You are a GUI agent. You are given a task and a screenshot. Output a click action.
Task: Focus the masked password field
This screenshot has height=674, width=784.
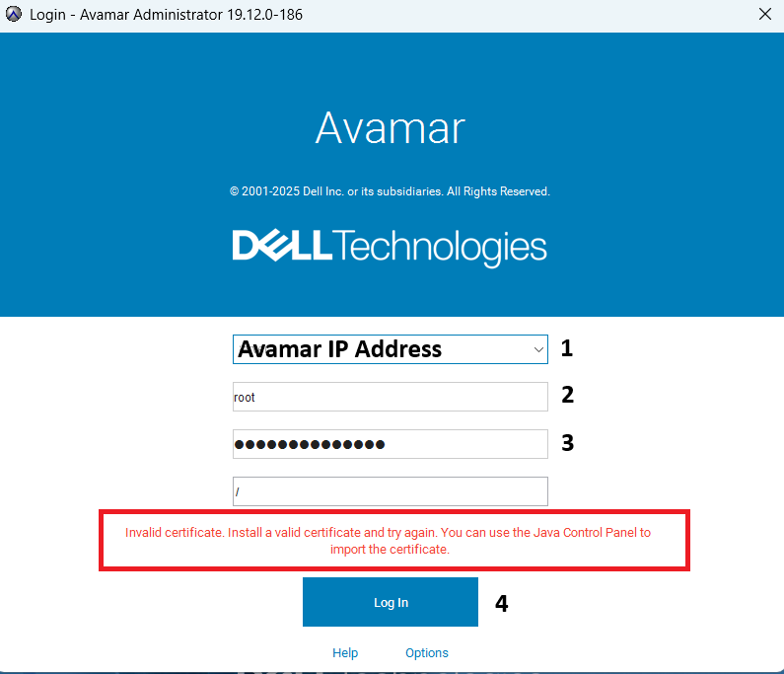390,444
